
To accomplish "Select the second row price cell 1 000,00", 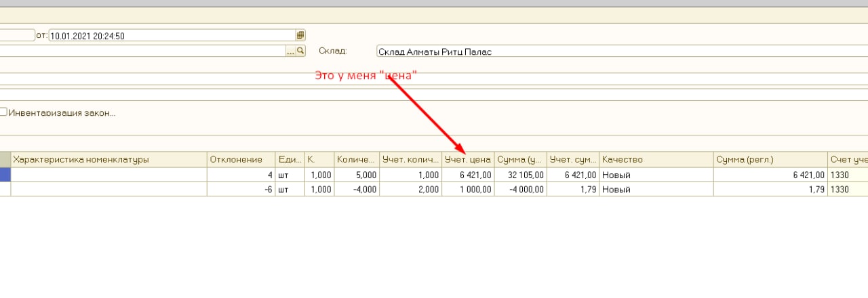I will [x=467, y=190].
